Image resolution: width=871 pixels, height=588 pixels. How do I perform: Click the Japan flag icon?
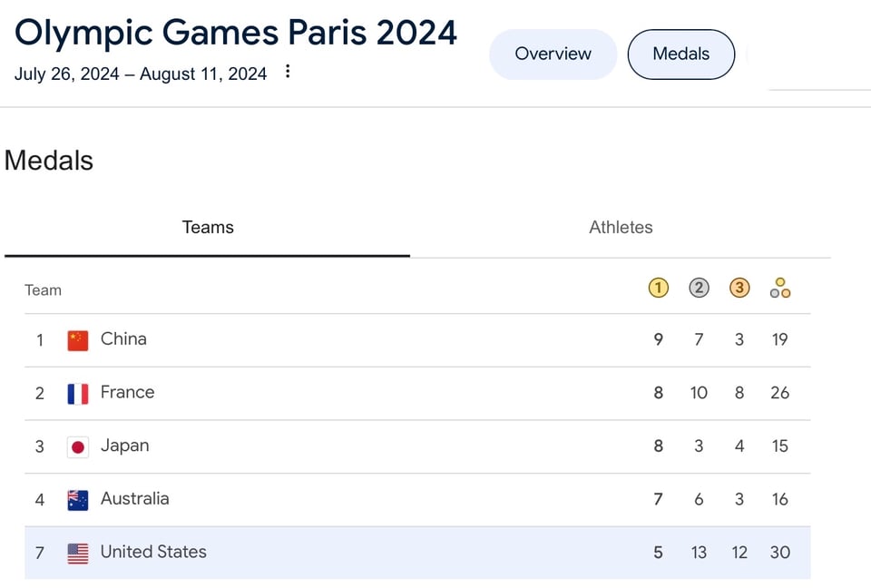point(78,446)
